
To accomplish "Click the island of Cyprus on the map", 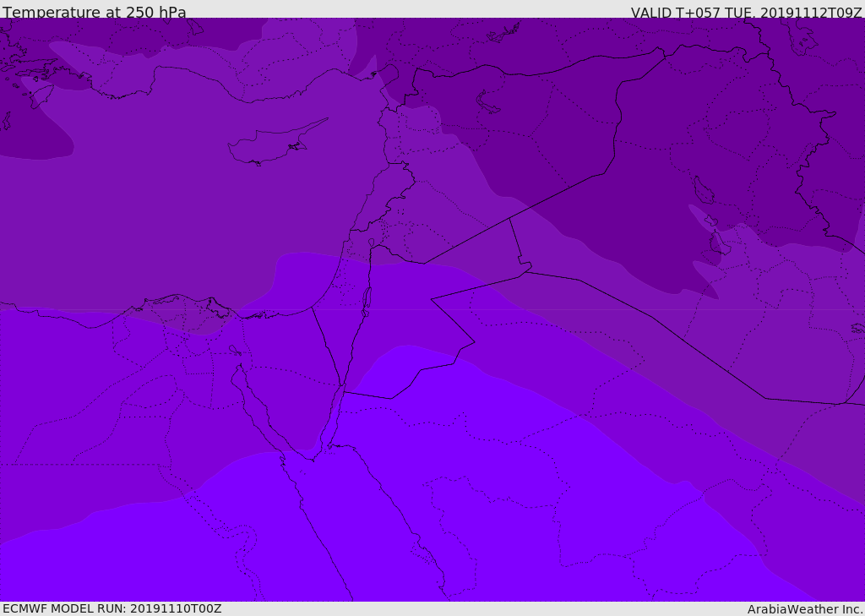I will (276, 144).
